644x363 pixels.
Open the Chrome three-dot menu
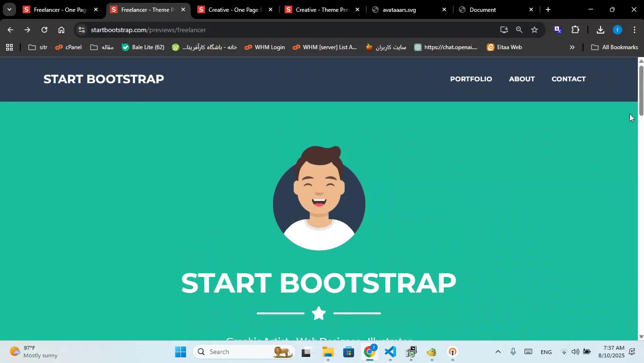tap(634, 30)
